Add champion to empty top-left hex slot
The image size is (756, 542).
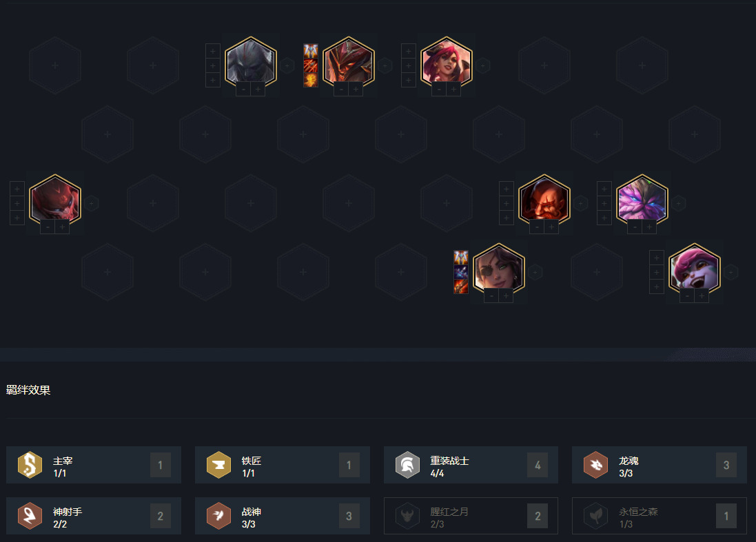(55, 65)
